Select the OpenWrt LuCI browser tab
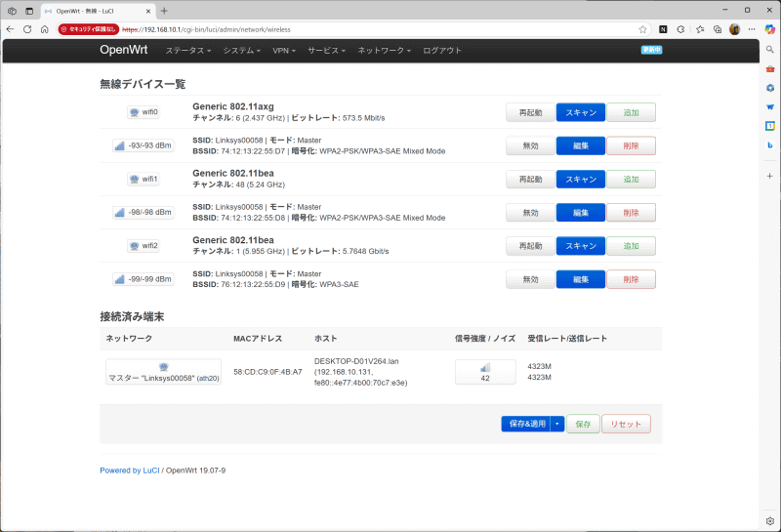781x532 pixels. pos(98,11)
